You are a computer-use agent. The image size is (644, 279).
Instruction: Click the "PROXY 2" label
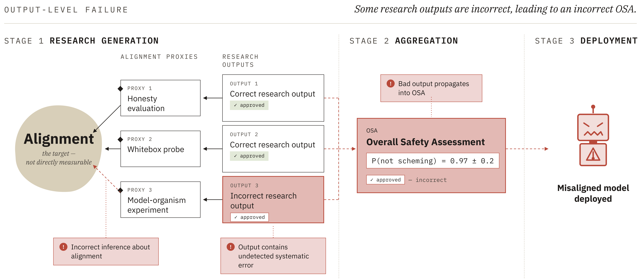(140, 139)
